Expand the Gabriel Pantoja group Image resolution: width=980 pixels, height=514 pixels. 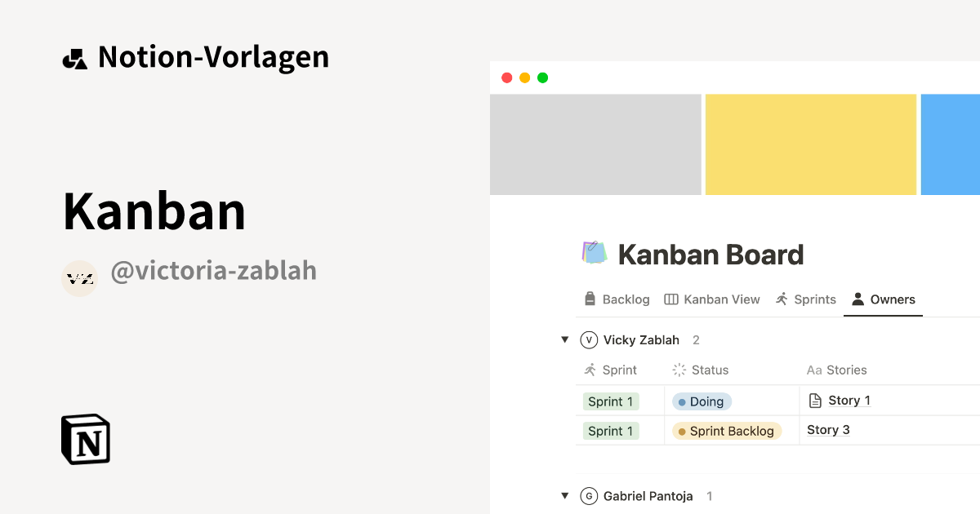click(x=565, y=495)
